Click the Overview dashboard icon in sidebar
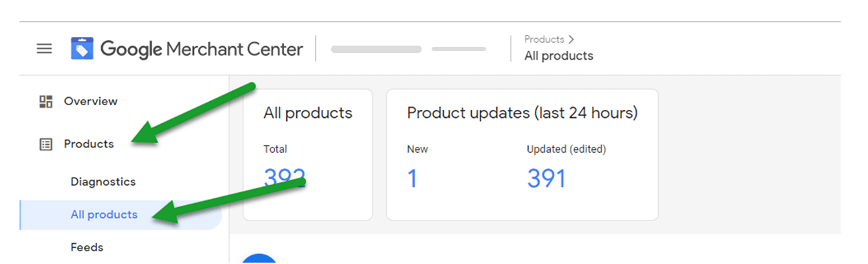The height and width of the screenshot is (264, 868). click(46, 101)
